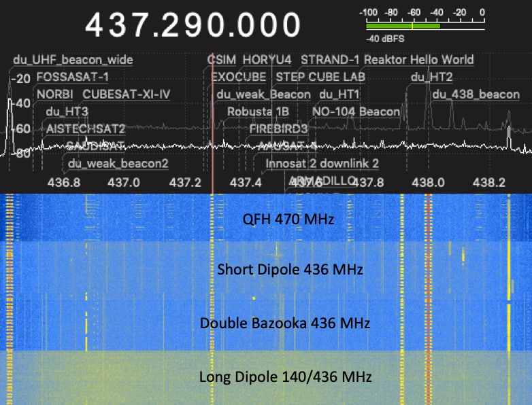Click the du_HT2 bookmark label

pyautogui.click(x=431, y=77)
